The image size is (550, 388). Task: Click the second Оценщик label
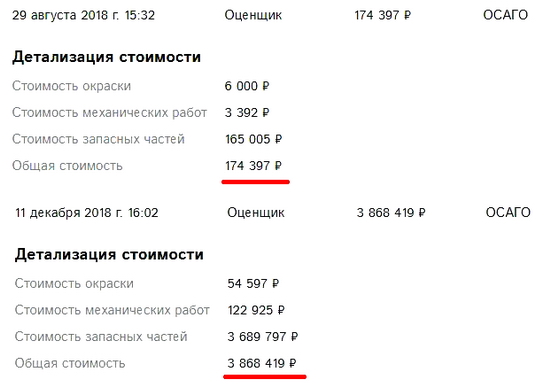[256, 213]
